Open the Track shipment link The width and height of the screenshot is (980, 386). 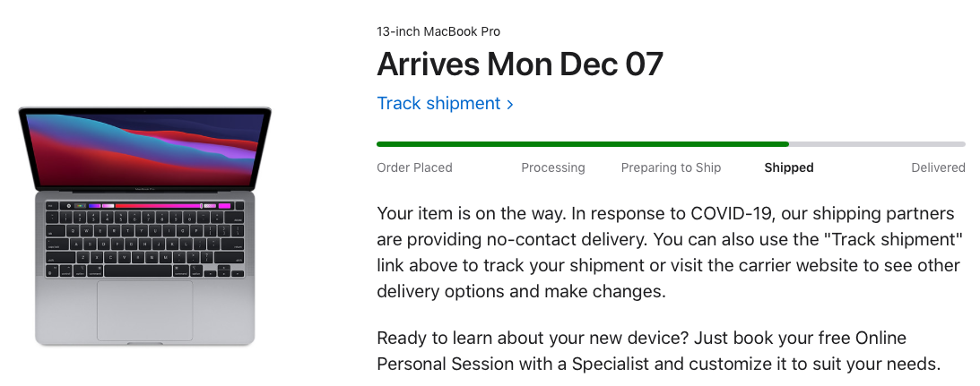438,103
